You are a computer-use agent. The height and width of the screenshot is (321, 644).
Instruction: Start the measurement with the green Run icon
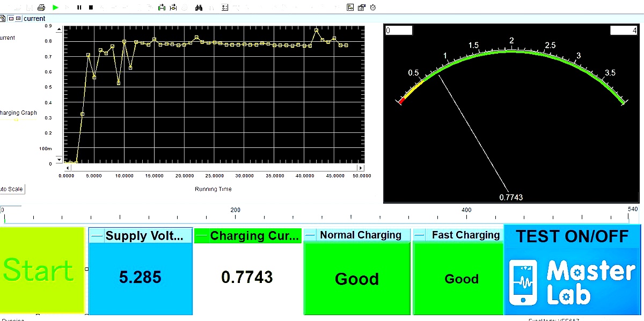(55, 7)
